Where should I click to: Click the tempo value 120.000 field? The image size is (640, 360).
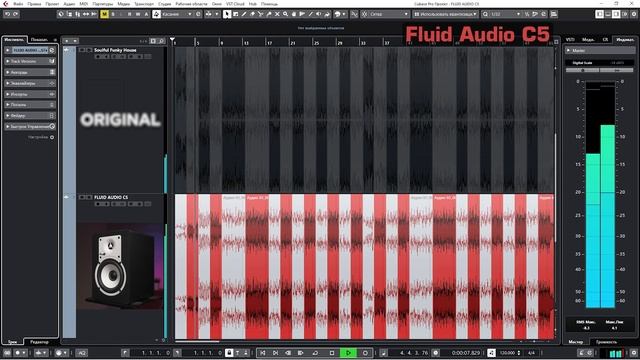[507, 353]
